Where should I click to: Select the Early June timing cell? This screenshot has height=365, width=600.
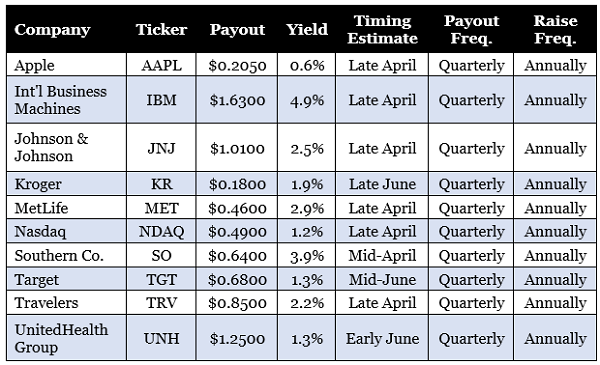(x=382, y=338)
